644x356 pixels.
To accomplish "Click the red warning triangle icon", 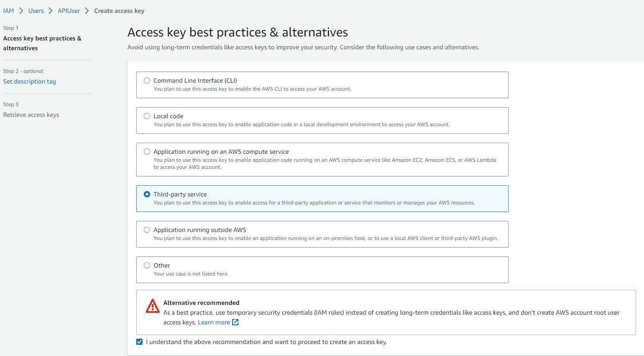I will pos(152,306).
